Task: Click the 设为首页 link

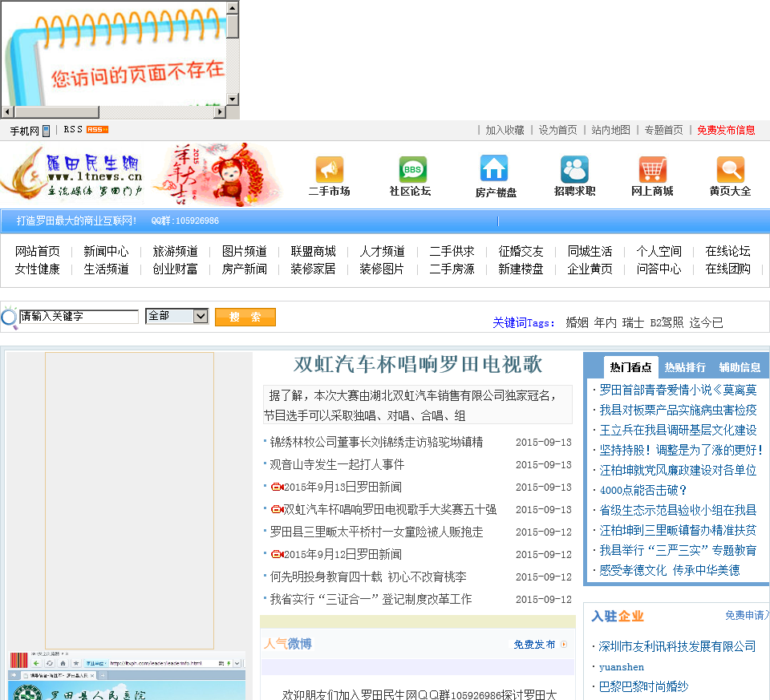Action: pyautogui.click(x=558, y=130)
